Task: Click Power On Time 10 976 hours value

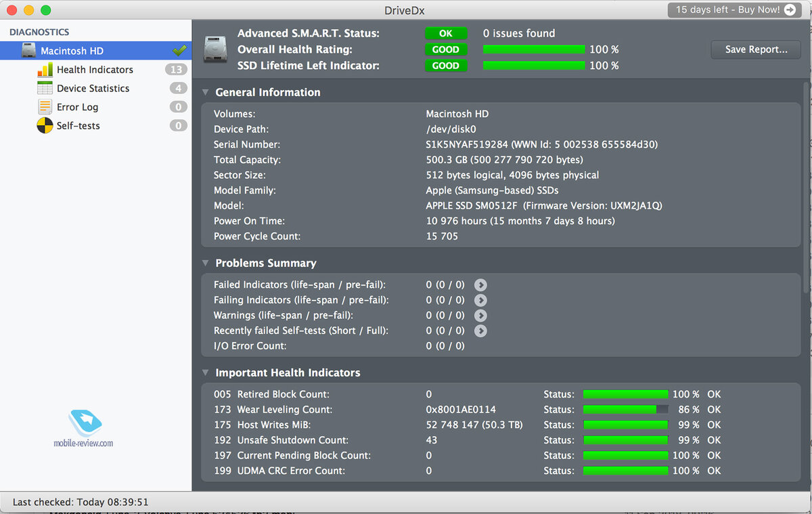Action: [520, 221]
